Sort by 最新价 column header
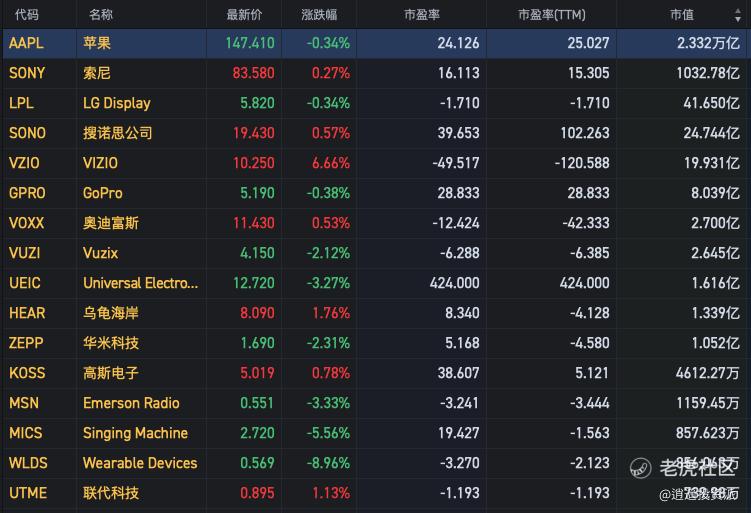The image size is (751, 513). tap(244, 14)
